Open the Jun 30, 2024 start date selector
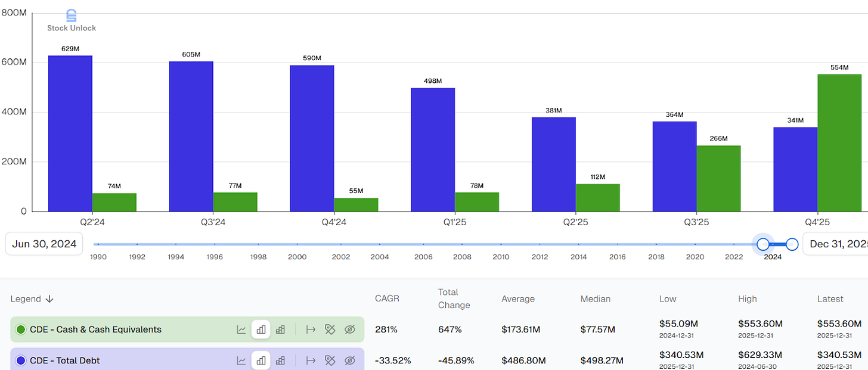The height and width of the screenshot is (370, 868). (x=44, y=244)
